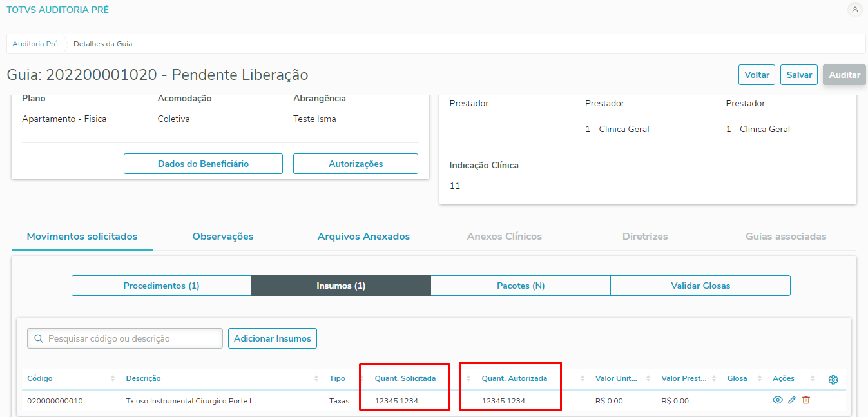Viewport: 868px width, 417px height.
Task: Click Detalhes da Guia breadcrumb
Action: [103, 44]
